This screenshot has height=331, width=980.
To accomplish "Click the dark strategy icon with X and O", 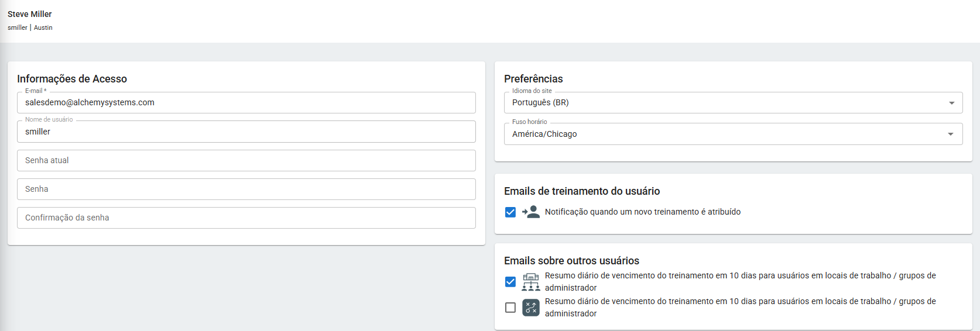I will tap(531, 308).
